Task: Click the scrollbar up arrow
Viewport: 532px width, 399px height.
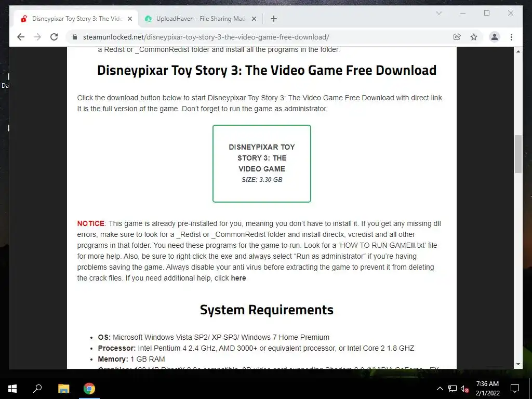Action: [x=518, y=51]
